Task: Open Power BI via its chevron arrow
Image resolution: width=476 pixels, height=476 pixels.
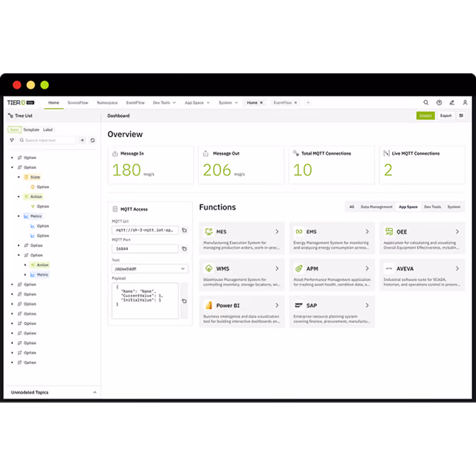Action: [x=277, y=305]
